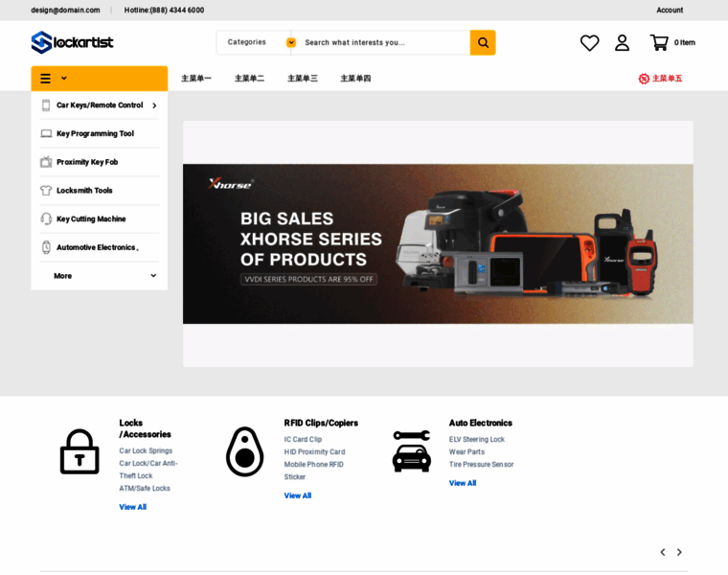Open Mobile Phone RFID Sticker link
This screenshot has height=575, width=728.
click(314, 471)
